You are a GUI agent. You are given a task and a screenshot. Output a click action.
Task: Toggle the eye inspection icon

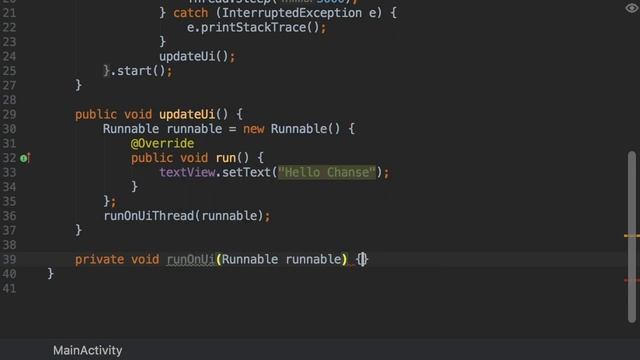(x=632, y=8)
